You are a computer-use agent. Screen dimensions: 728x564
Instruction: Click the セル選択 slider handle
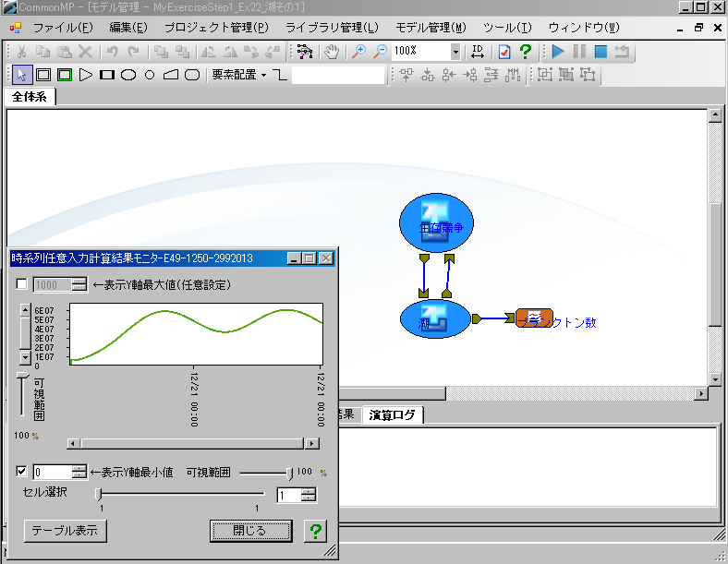tap(99, 495)
